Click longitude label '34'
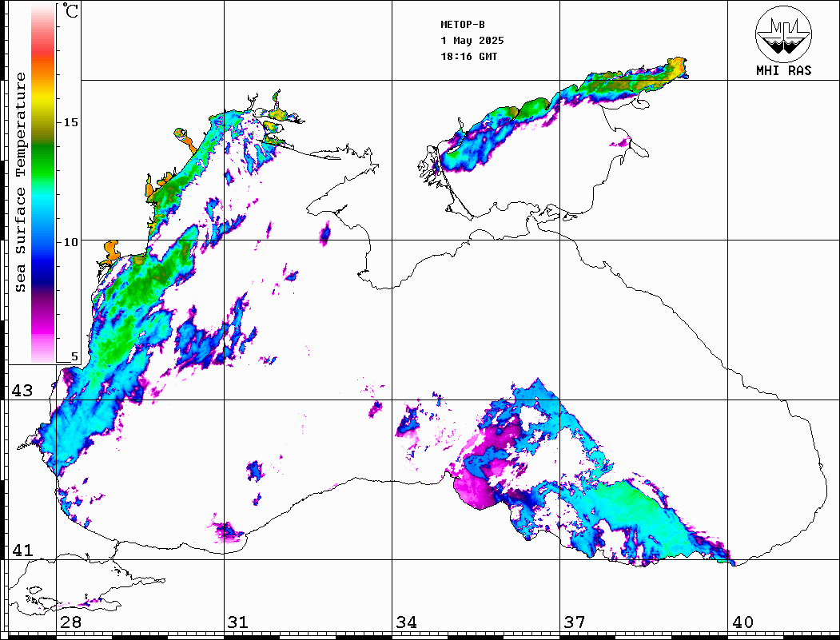The image size is (840, 640). (x=406, y=622)
